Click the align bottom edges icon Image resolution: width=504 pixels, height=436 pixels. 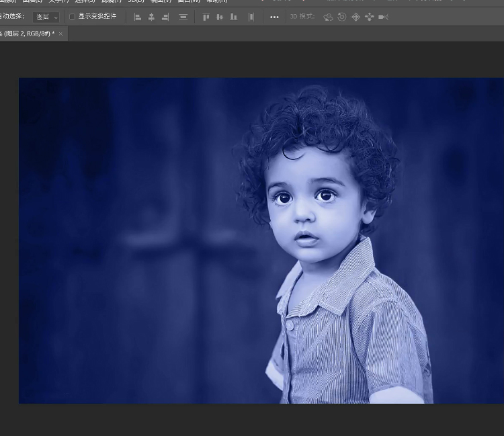234,17
